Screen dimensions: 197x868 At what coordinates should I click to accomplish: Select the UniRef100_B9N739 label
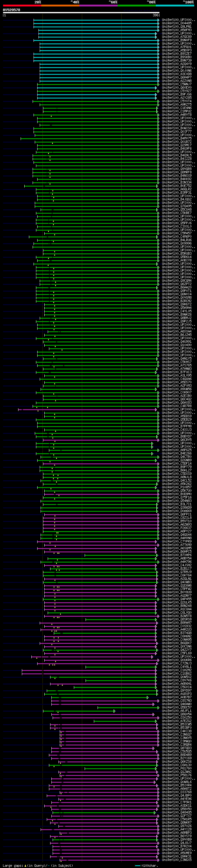click(177, 60)
